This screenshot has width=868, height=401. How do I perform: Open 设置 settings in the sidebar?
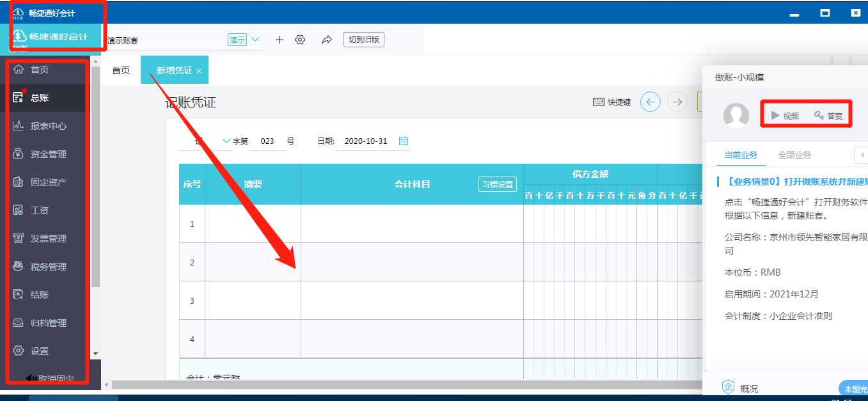[40, 351]
